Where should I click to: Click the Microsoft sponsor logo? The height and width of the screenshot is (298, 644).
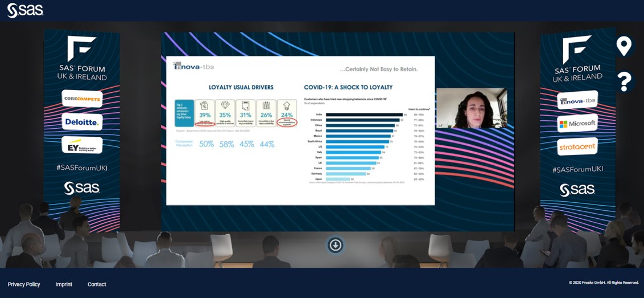[x=577, y=123]
